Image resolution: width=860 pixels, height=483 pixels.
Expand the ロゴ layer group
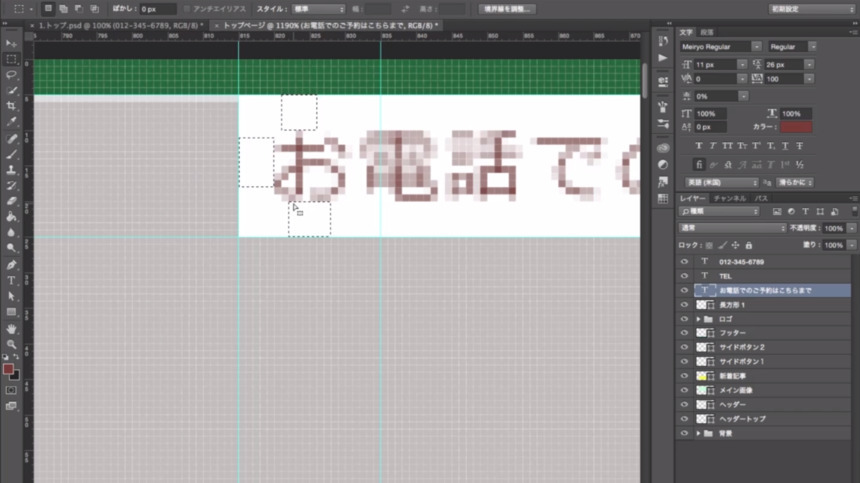(x=698, y=319)
